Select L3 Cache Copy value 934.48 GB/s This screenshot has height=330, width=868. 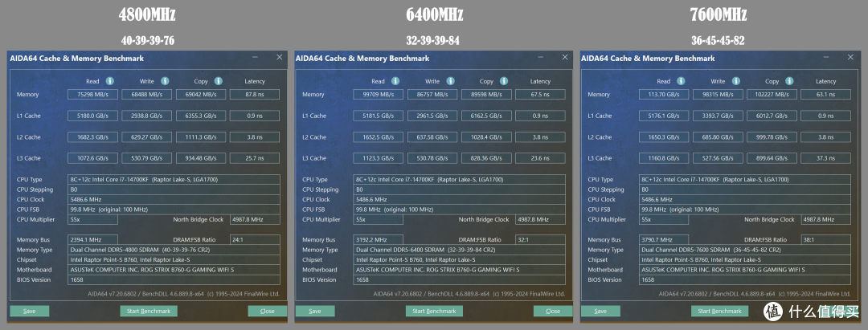tap(201, 158)
